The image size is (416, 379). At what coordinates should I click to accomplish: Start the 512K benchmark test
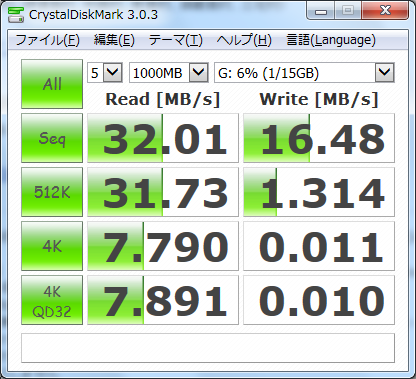(x=52, y=192)
